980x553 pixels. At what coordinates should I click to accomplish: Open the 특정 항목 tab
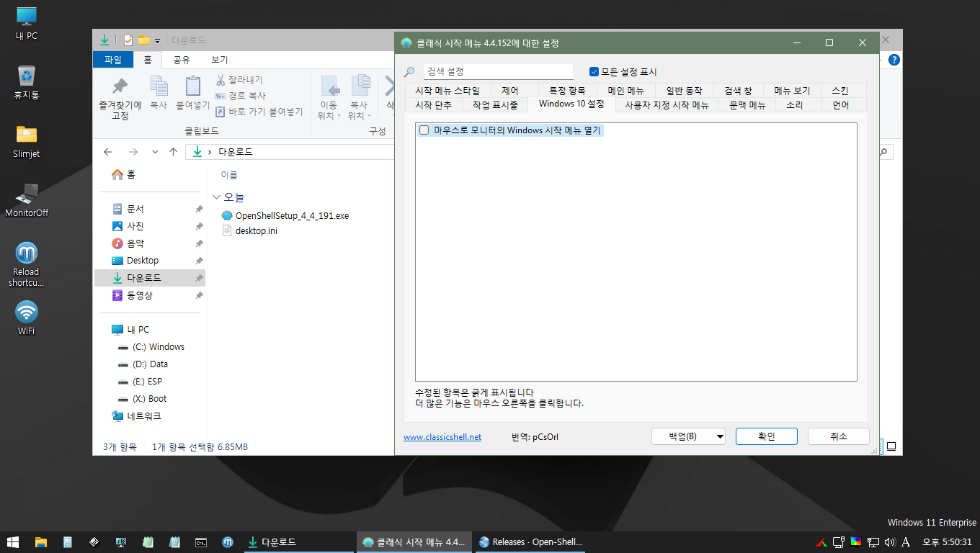click(568, 91)
